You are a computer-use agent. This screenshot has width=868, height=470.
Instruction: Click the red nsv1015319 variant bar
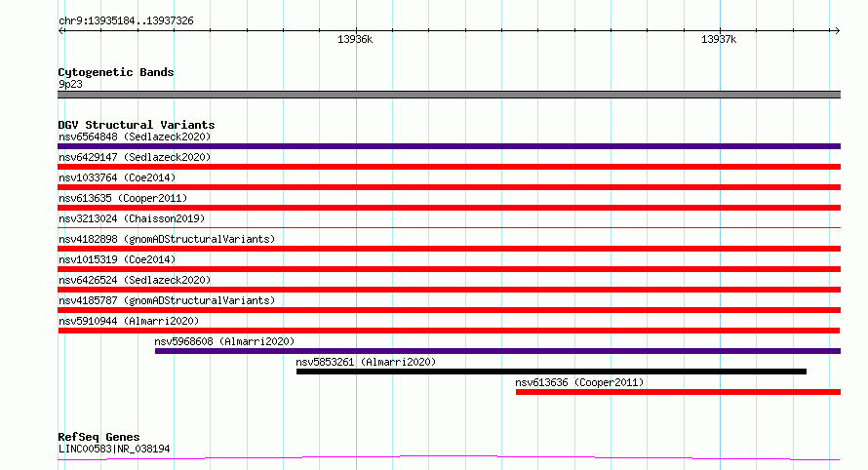449,269
